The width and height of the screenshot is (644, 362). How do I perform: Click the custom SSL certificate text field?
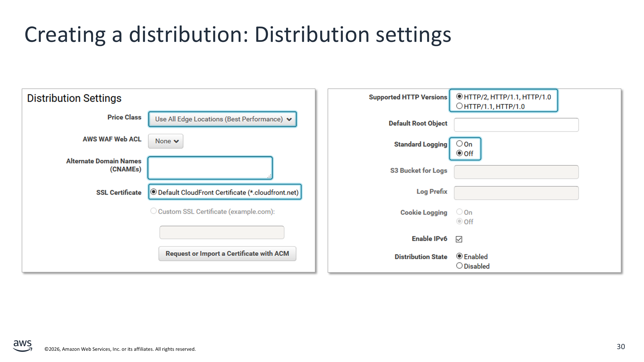[x=222, y=233]
